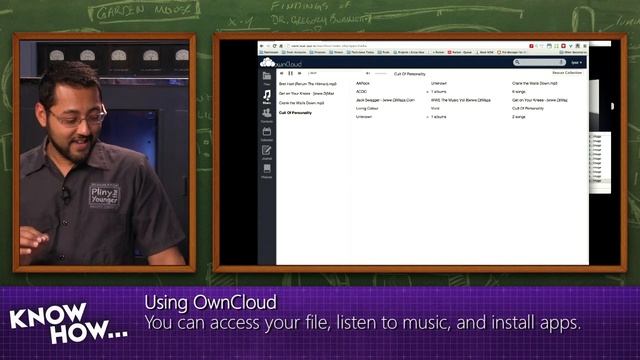640x360 pixels.
Task: Click the Rescan Collection link
Action: pos(567,73)
